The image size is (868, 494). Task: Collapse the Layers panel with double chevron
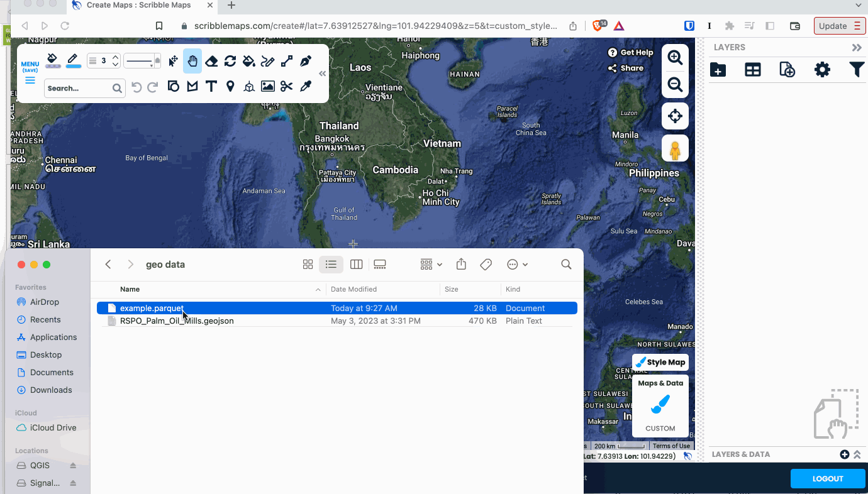click(856, 48)
